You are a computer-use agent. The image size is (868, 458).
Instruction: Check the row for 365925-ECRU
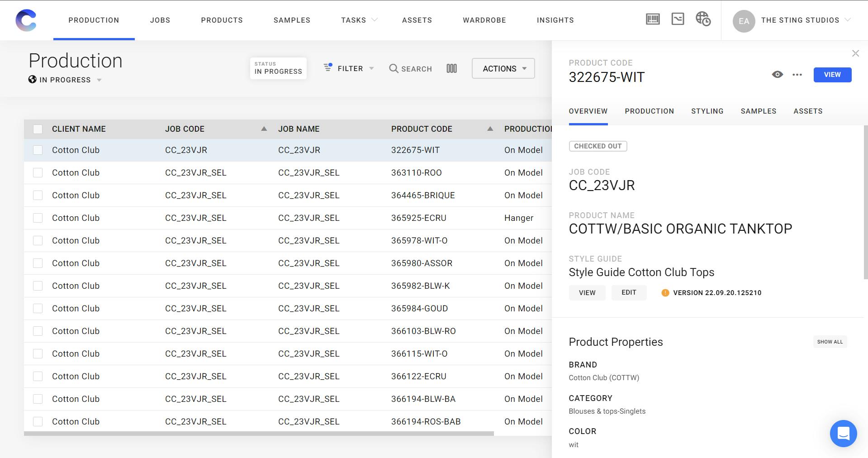38,218
